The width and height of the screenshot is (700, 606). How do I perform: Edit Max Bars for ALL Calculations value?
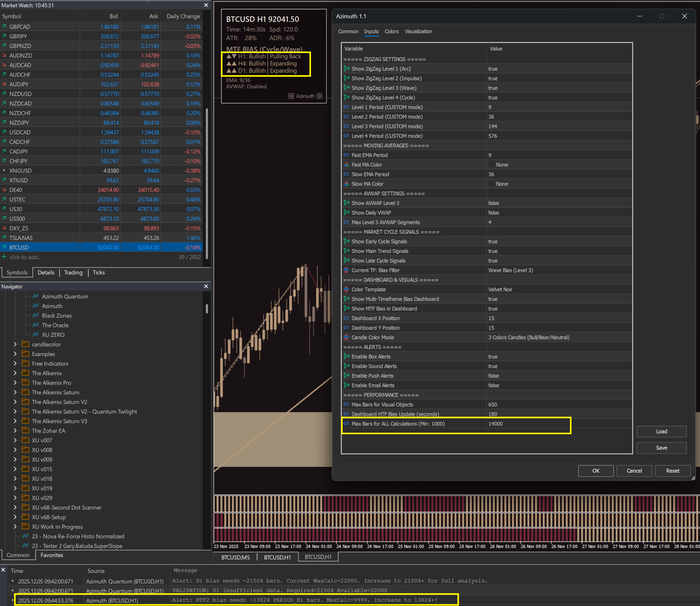495,424
